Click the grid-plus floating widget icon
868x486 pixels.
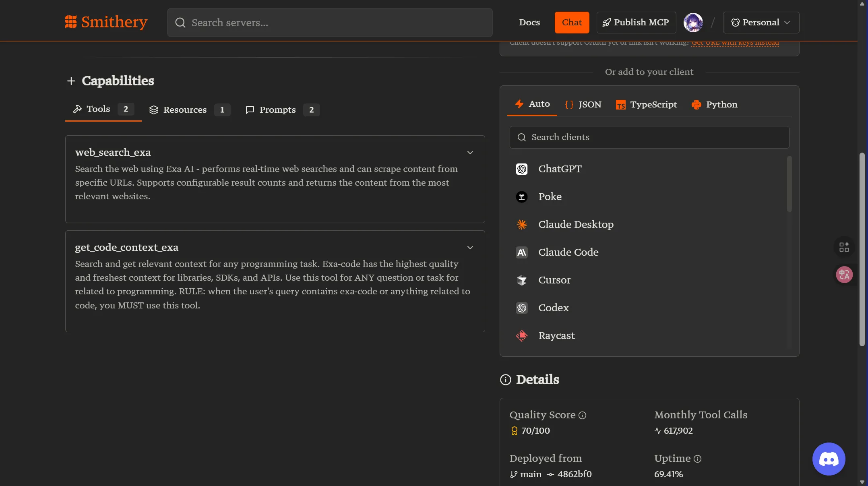point(844,247)
